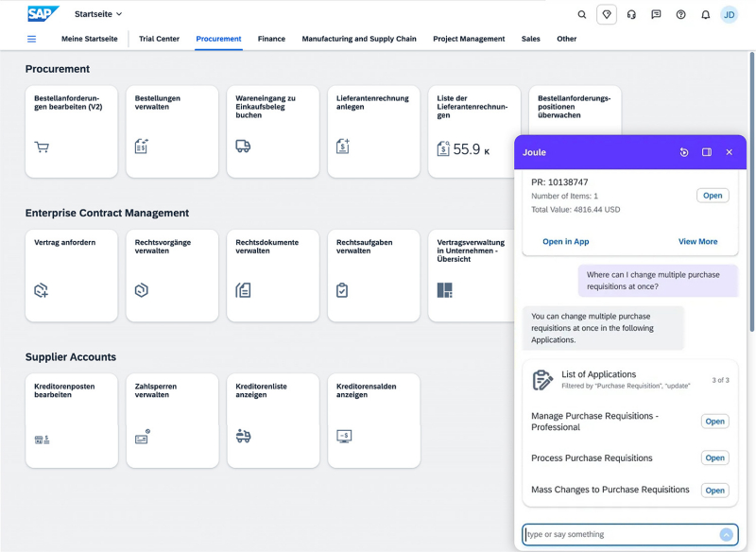Open Joule assistant diamond icon in header

pyautogui.click(x=607, y=14)
